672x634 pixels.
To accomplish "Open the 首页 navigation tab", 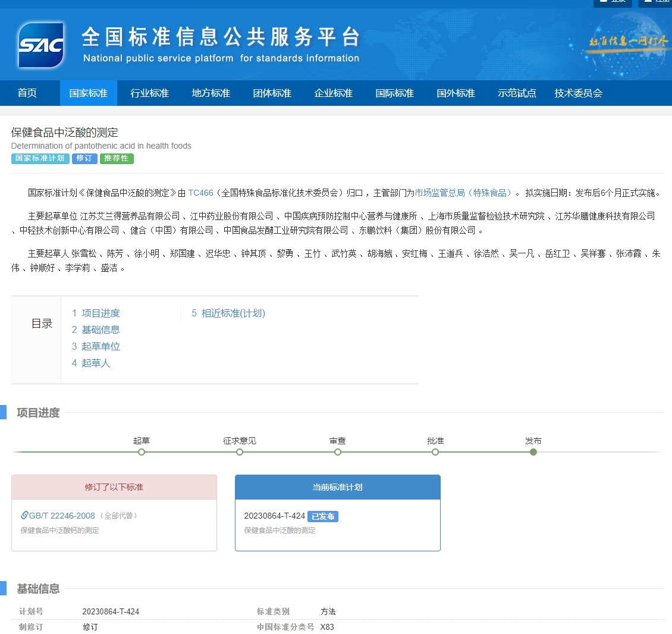I will 27,93.
